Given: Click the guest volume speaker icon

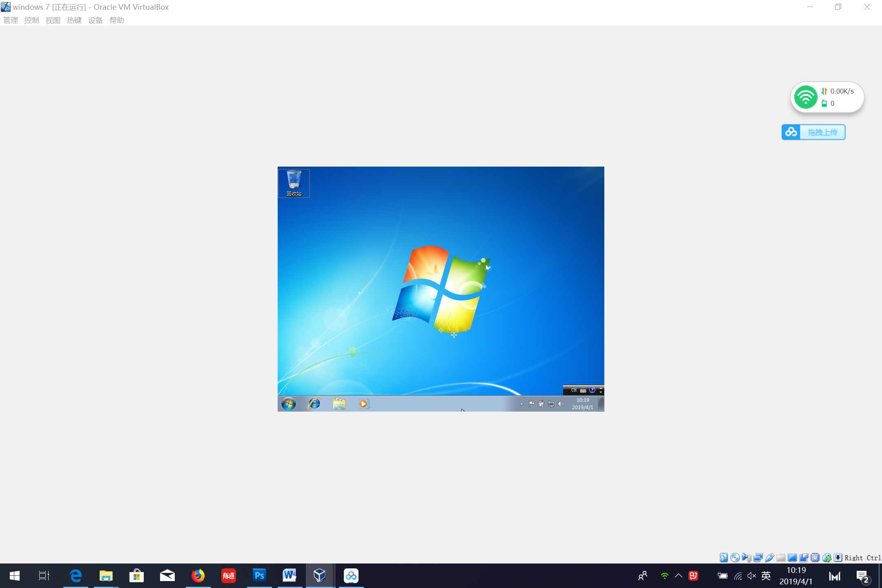Looking at the screenshot, I should click(x=561, y=404).
